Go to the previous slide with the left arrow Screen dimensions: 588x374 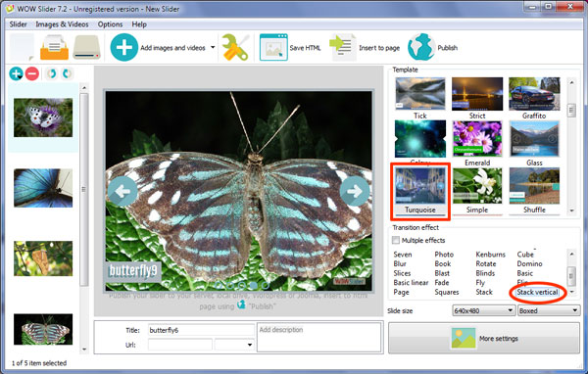[122, 191]
